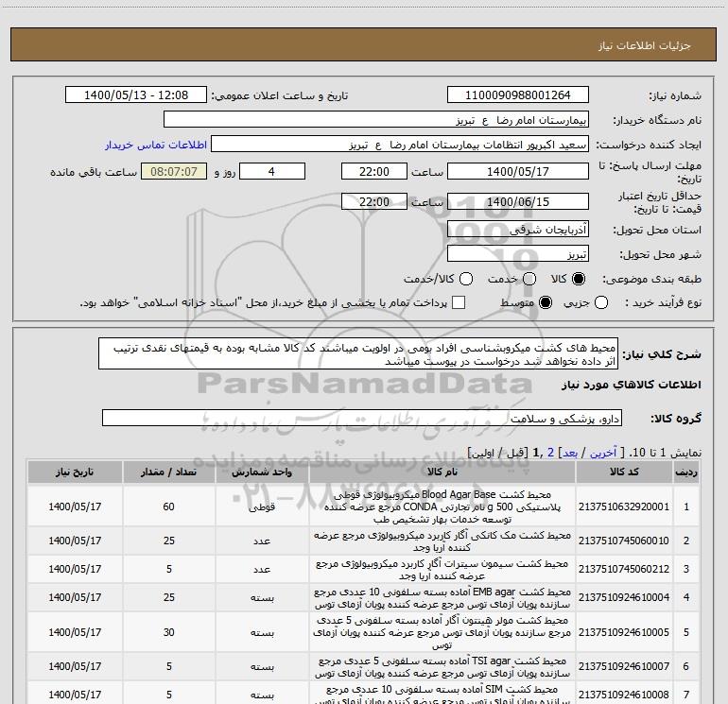
Task: Choose متوسط purchase process type
Action: pos(546,302)
